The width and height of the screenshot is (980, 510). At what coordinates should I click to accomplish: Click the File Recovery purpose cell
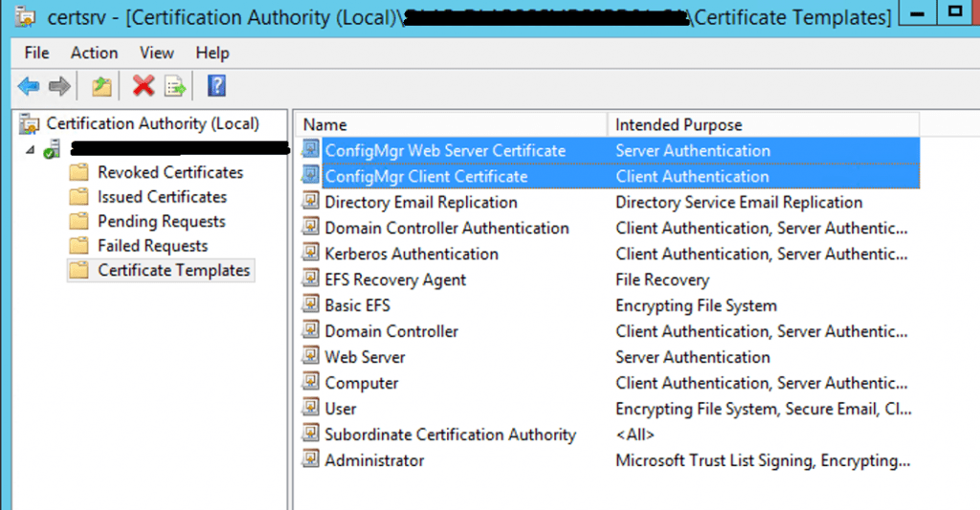coord(662,280)
